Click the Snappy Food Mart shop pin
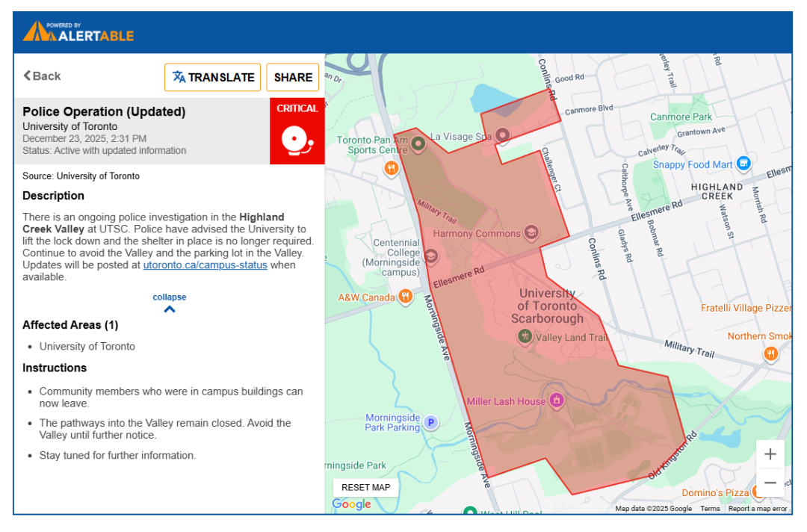807x532 pixels. click(743, 164)
